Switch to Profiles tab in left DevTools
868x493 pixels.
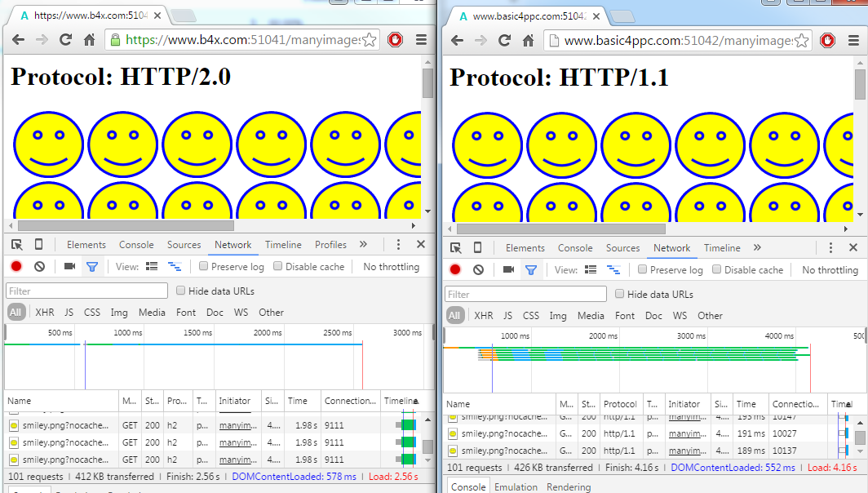[330, 245]
